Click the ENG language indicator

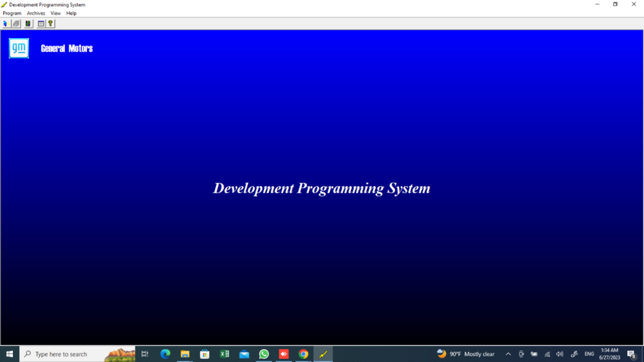point(589,354)
